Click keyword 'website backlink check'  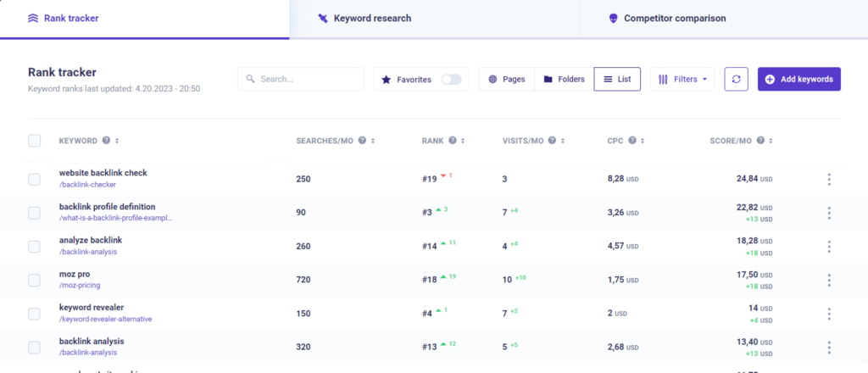pos(103,173)
